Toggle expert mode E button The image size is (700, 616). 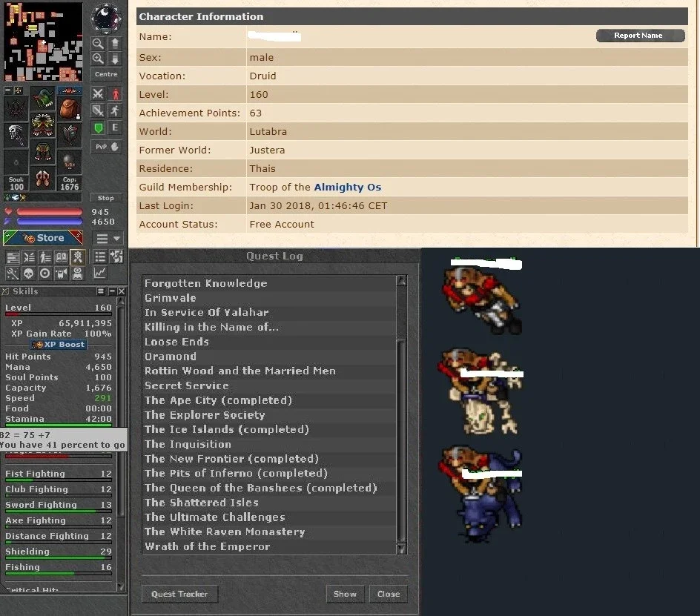coord(115,127)
